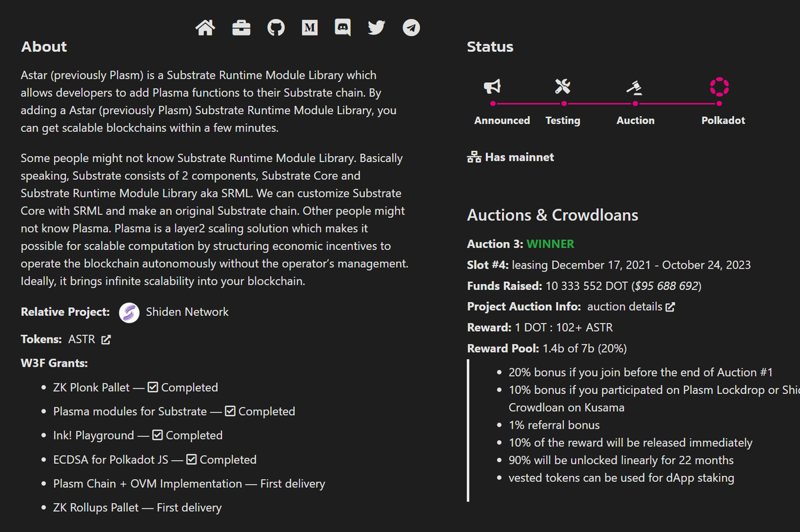Click the Has mainnet text
The height and width of the screenshot is (532, 800).
click(519, 157)
